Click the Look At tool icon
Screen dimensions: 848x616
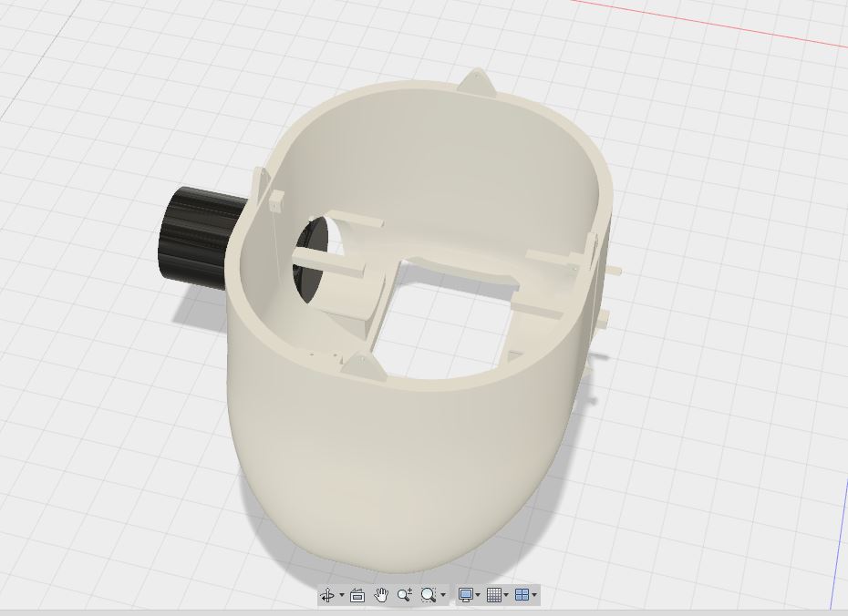click(357, 595)
